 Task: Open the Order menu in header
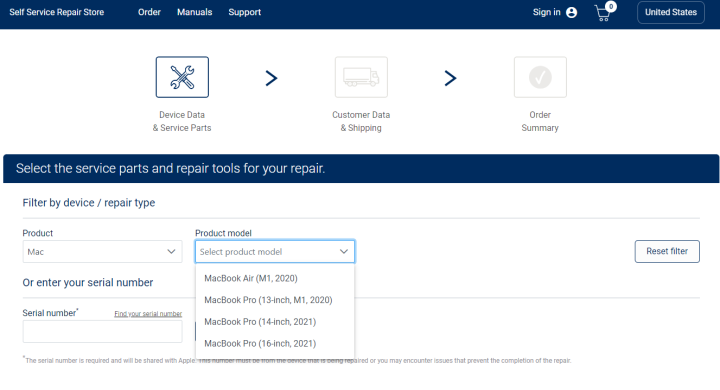(149, 12)
